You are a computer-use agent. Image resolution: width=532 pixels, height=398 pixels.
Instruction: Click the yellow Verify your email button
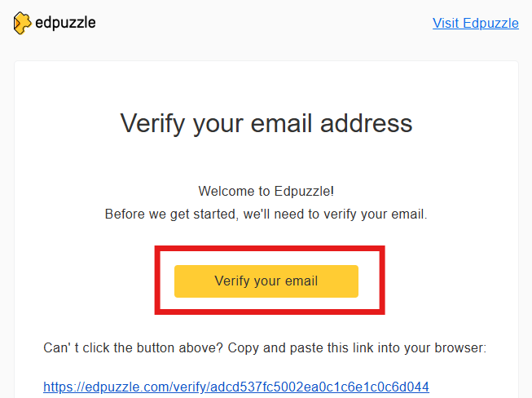(266, 281)
